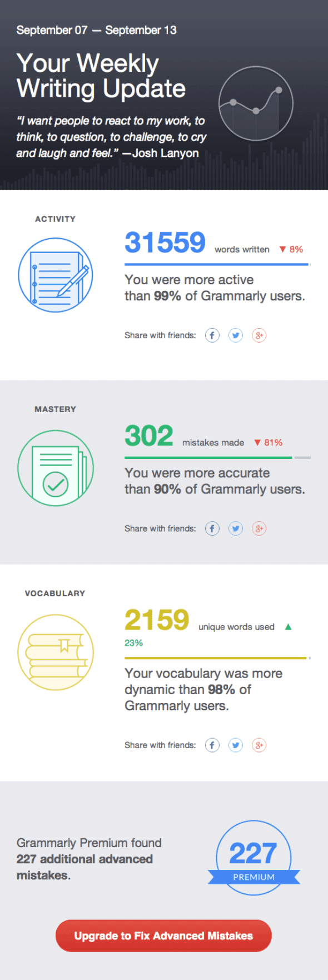Share Mastery stats on Facebook
328x980 pixels.
pyautogui.click(x=212, y=528)
